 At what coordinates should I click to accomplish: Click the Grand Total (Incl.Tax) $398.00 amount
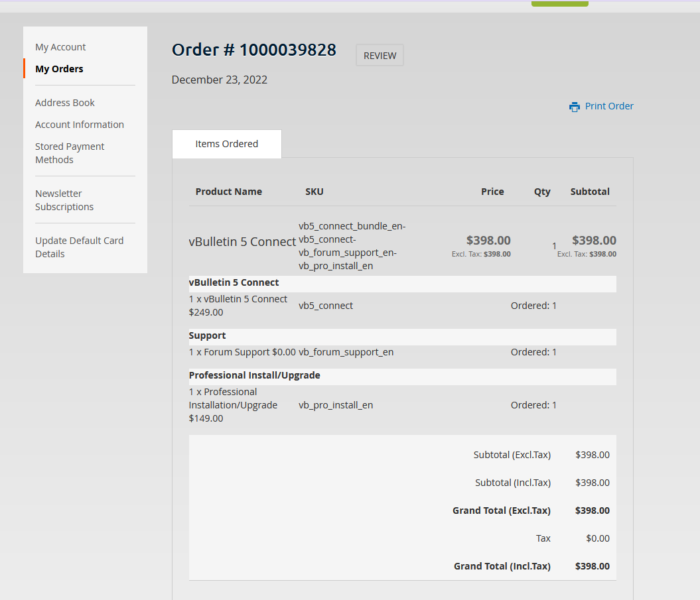593,566
